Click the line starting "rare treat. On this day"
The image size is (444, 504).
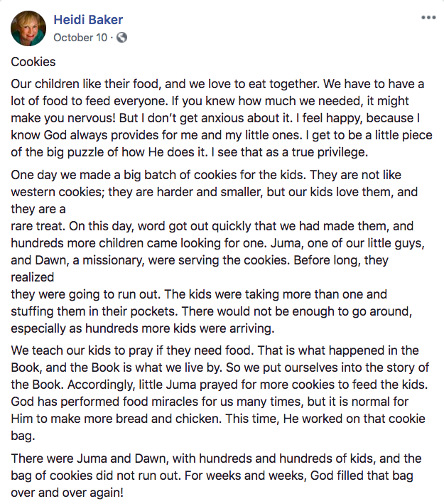[x=211, y=227]
